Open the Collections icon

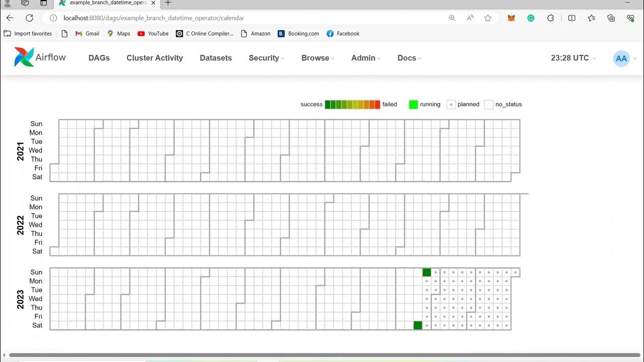point(611,18)
